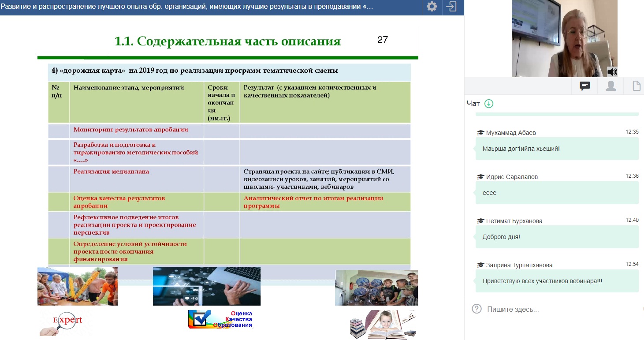Click the exit webinar icon
Screen dimensions: 644x340
(x=451, y=7)
